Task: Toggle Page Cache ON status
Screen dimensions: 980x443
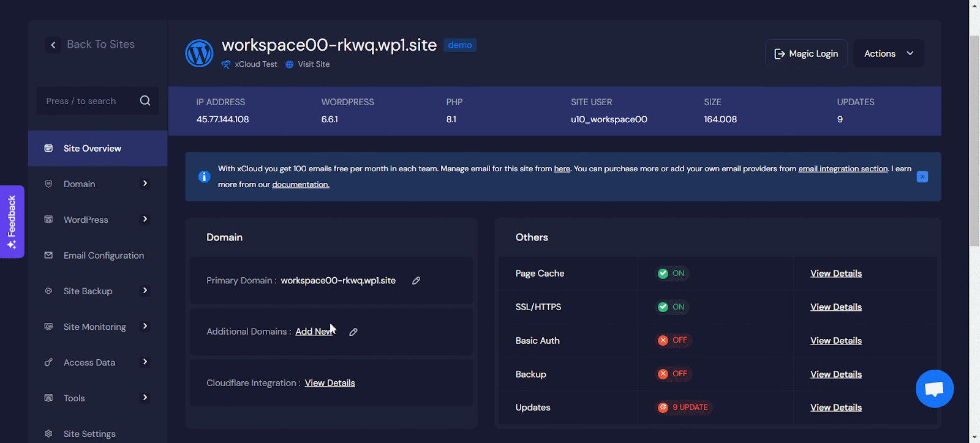Action: click(672, 274)
